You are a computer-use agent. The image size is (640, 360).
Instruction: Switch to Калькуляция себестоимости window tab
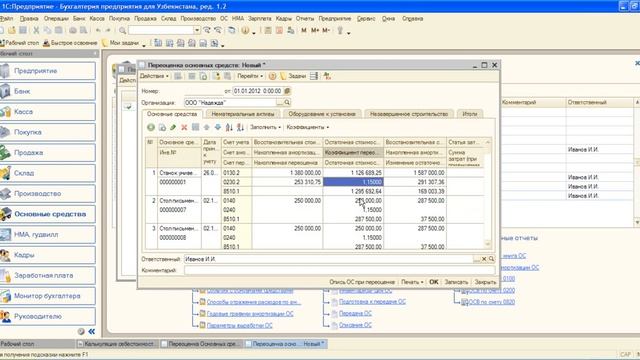118,344
